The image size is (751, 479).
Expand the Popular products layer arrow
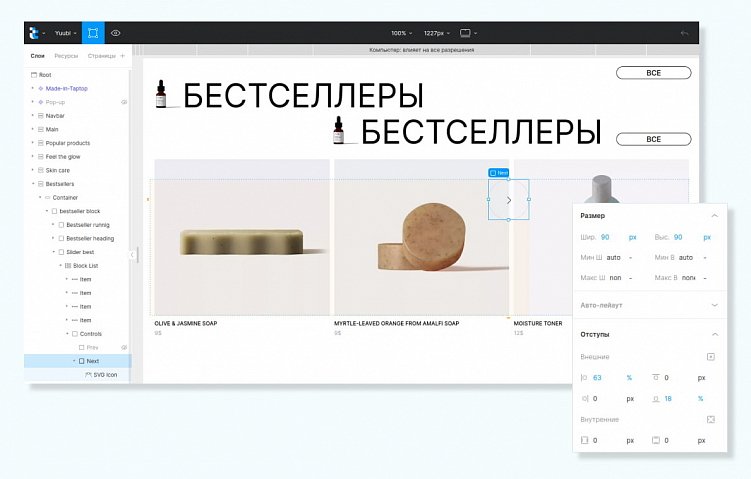point(33,143)
